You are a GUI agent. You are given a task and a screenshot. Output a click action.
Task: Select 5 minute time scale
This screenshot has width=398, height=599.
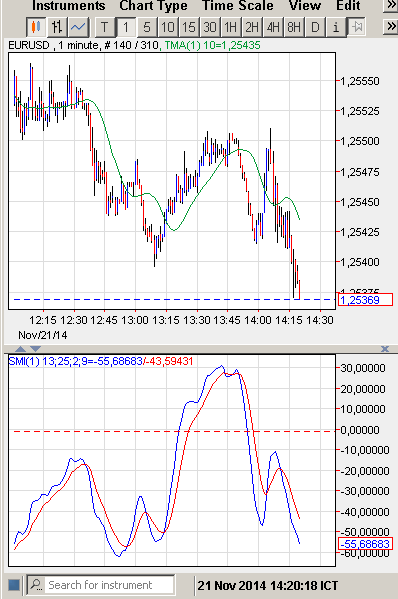[x=146, y=27]
